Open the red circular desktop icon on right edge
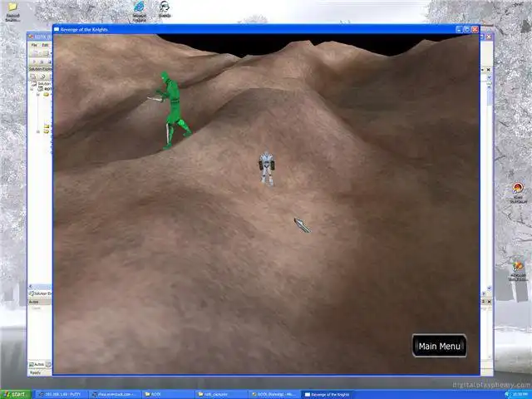Viewport: 532px width, 399px height. [x=518, y=193]
